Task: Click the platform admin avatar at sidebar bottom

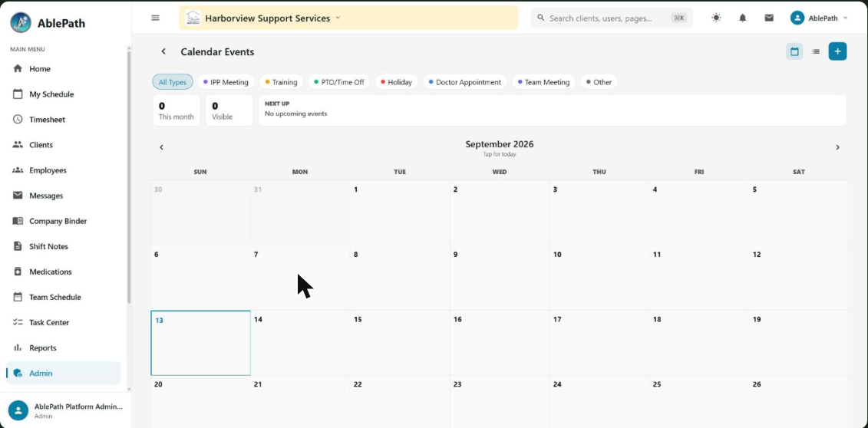Action: (x=18, y=410)
